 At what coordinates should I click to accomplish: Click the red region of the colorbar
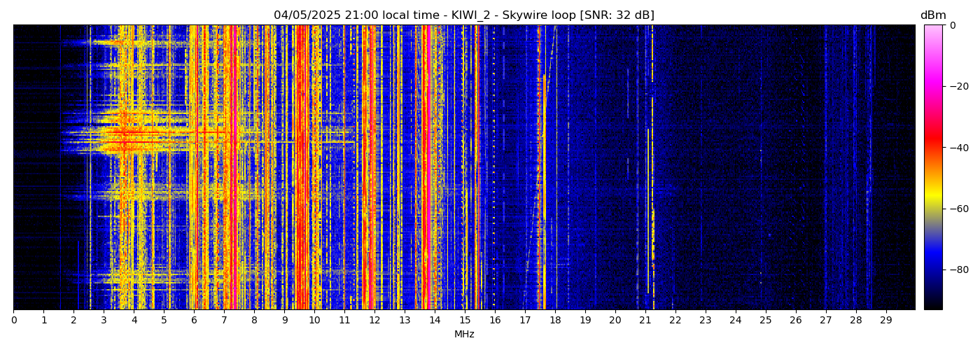(x=933, y=140)
